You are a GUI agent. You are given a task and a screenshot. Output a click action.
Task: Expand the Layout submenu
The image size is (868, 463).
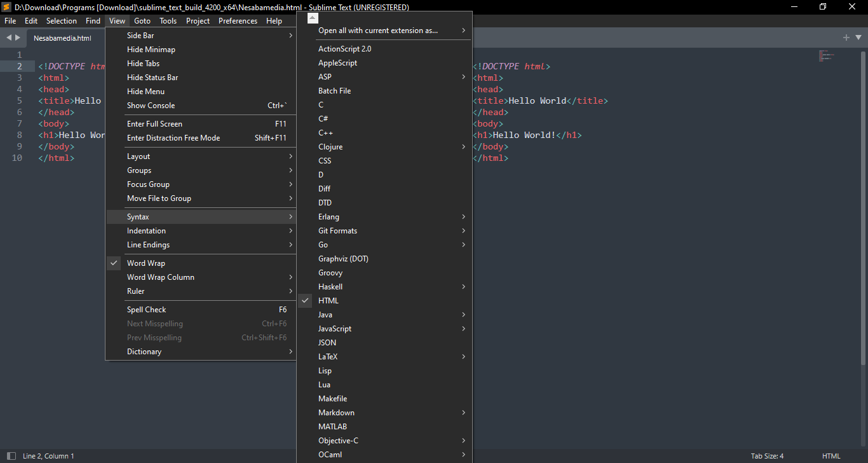tap(139, 156)
